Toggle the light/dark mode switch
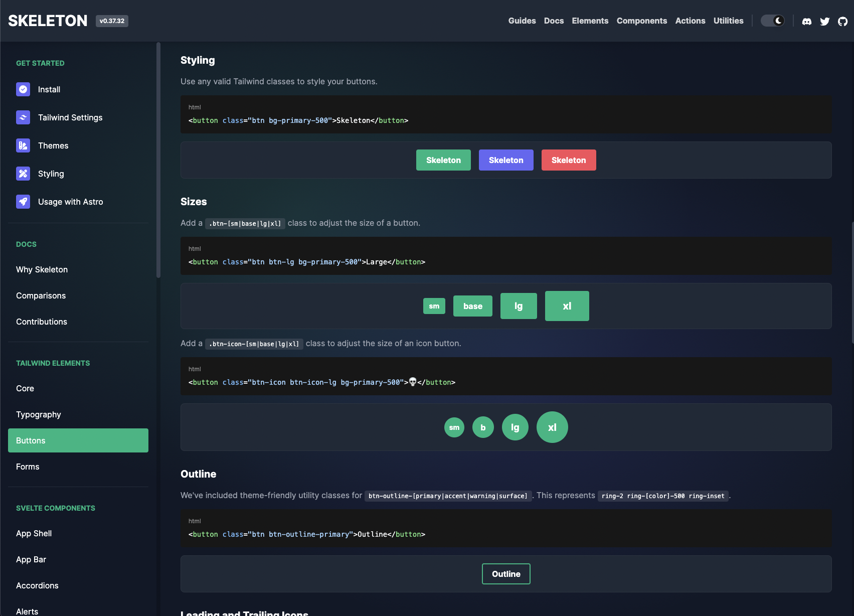This screenshot has width=854, height=616. point(772,21)
